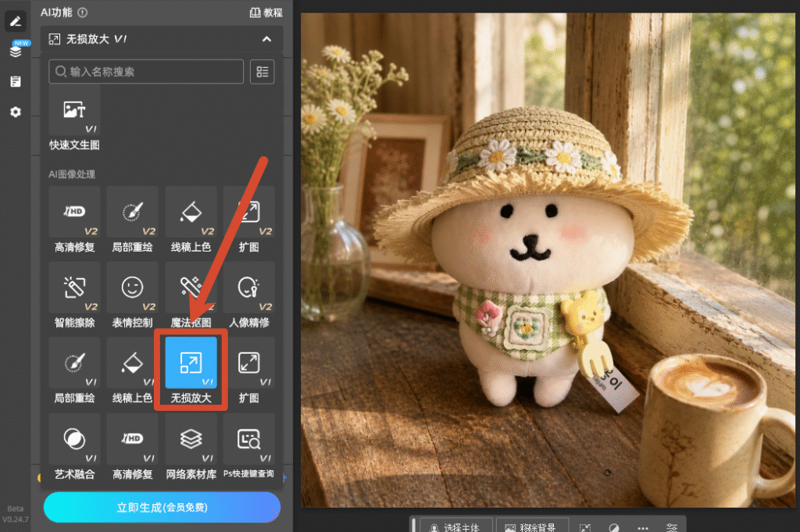Click 立即生成(会员免费) generate button
The height and width of the screenshot is (532, 800).
(162, 507)
